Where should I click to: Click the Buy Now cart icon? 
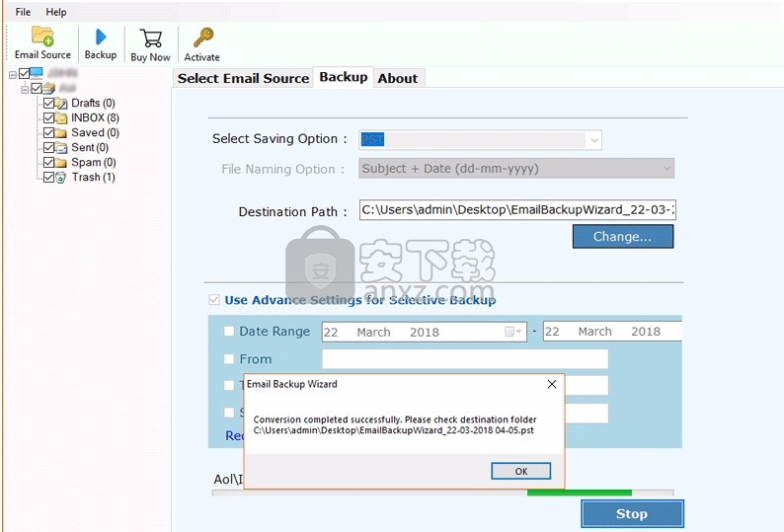pos(151,38)
